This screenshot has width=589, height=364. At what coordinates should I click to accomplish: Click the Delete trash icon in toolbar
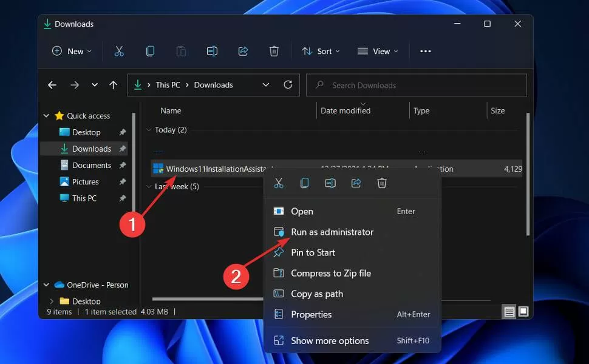[274, 51]
